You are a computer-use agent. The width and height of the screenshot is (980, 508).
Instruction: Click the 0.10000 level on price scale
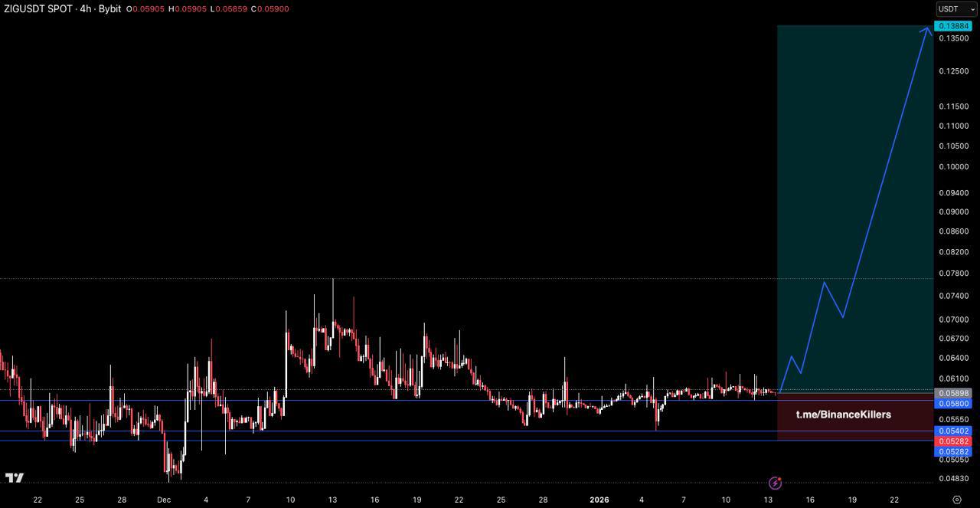click(953, 167)
